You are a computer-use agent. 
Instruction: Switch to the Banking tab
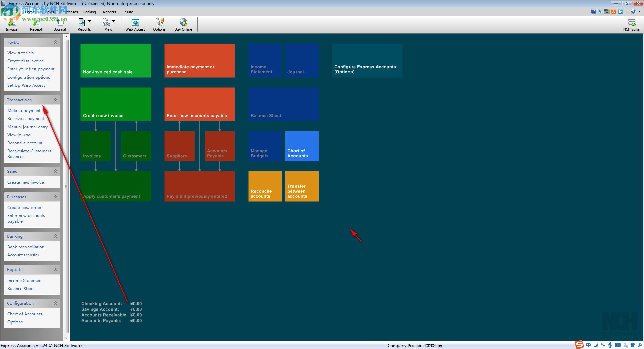(90, 12)
